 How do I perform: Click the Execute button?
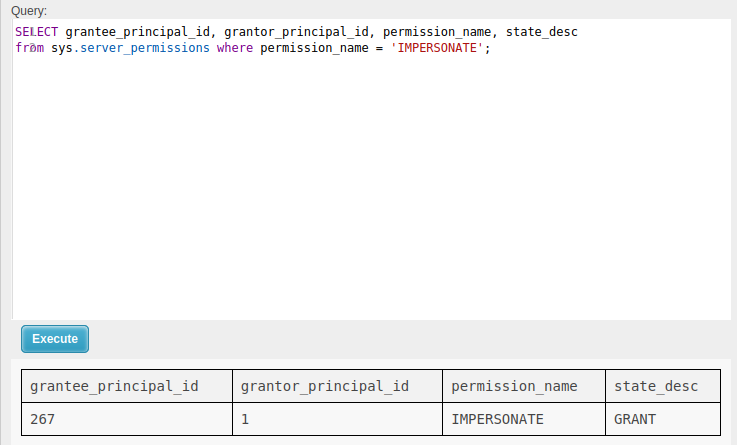[x=55, y=339]
